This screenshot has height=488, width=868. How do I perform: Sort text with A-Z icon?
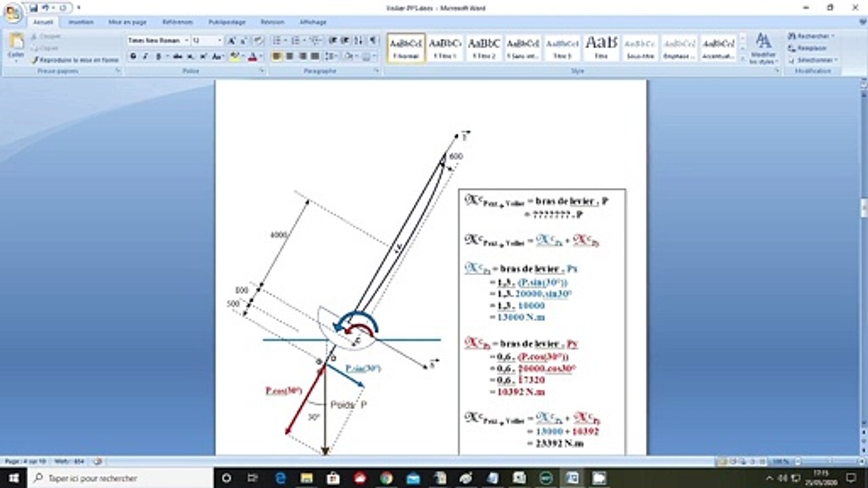point(359,41)
